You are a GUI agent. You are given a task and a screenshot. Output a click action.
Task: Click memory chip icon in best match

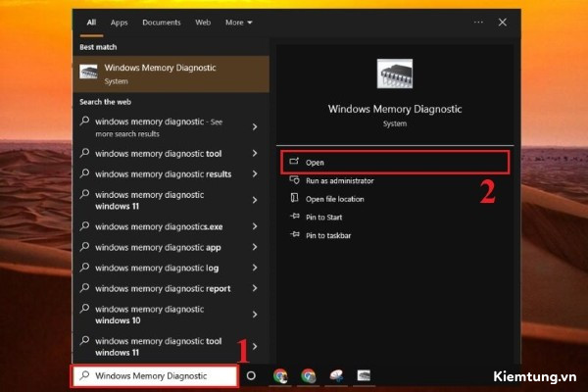[88, 72]
